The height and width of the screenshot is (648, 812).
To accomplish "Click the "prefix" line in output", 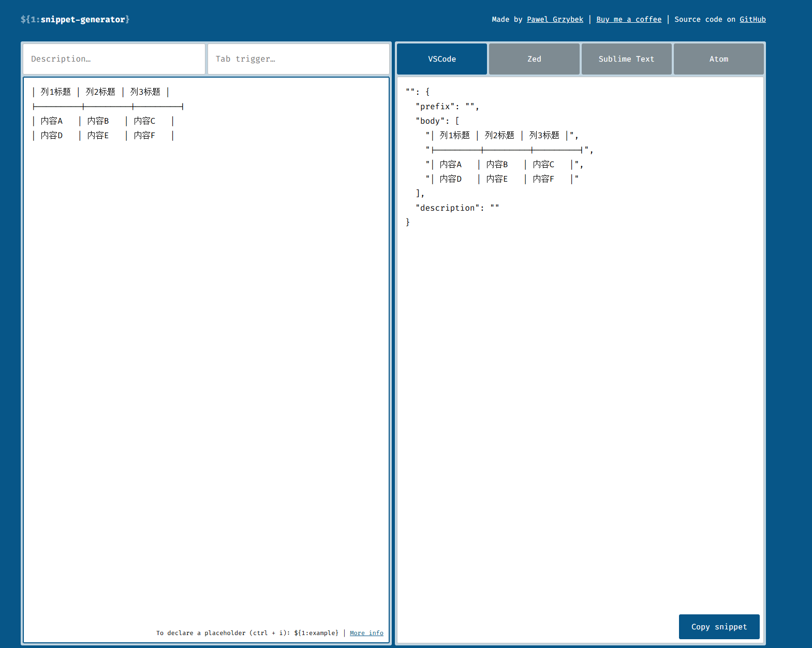I will pos(448,106).
